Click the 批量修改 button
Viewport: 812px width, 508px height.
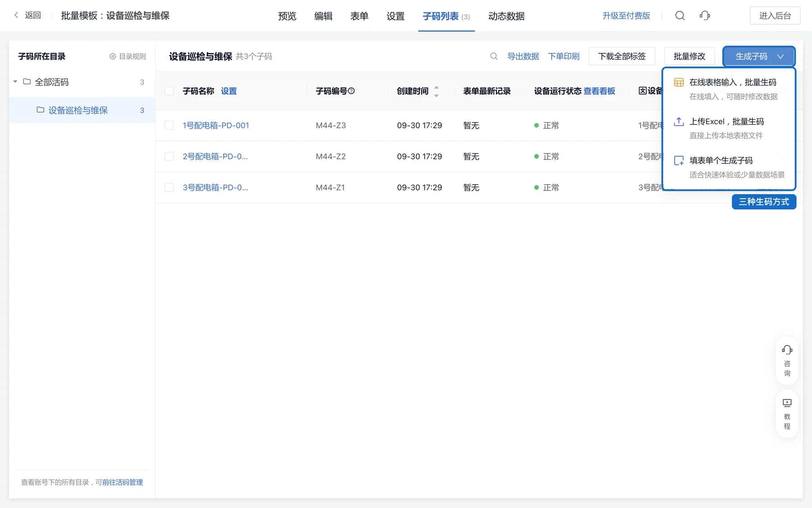click(x=689, y=56)
